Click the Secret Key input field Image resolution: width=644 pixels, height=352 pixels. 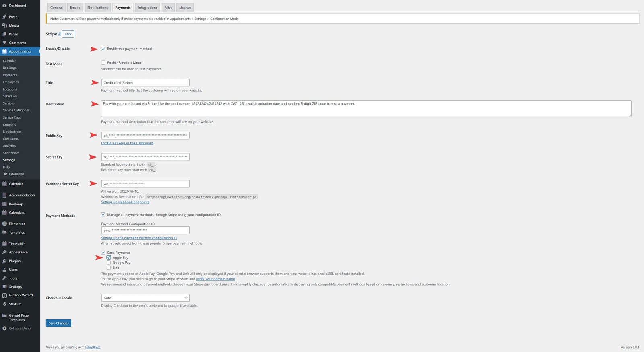145,157
